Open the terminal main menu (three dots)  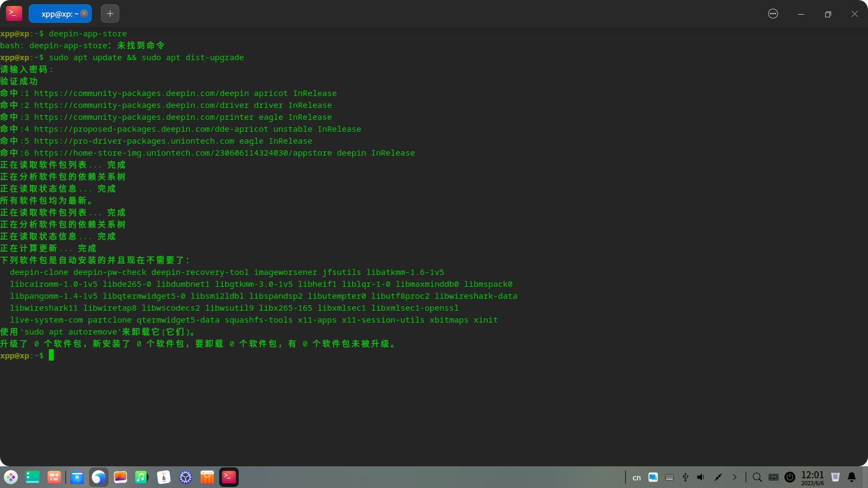point(773,14)
